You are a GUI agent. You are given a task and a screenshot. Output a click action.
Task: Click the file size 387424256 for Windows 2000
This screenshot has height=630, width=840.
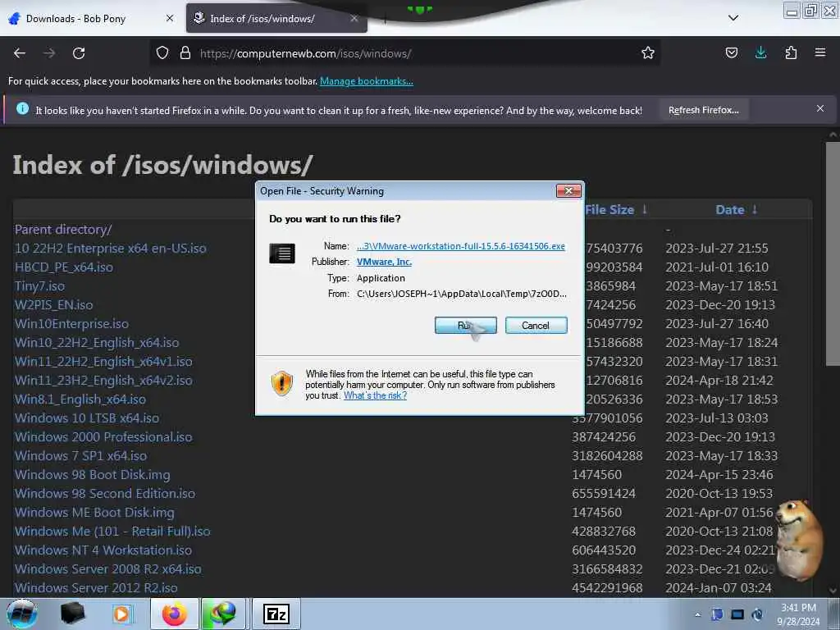604,437
